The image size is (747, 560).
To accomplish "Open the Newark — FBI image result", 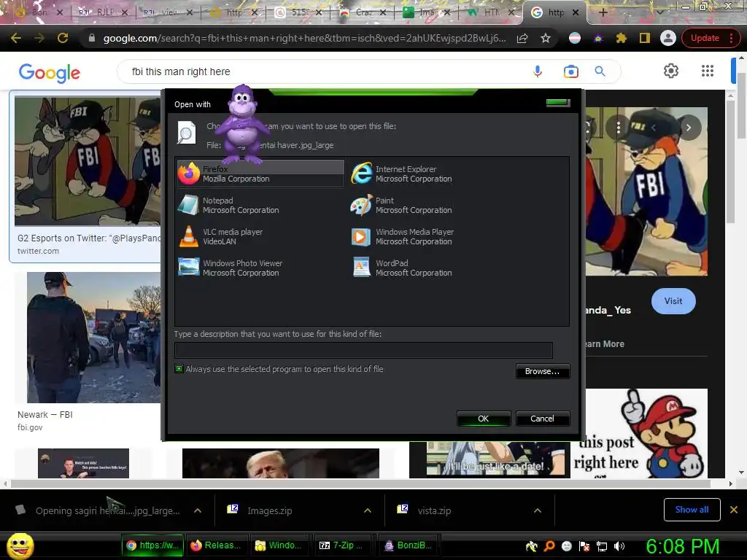I will coord(93,337).
